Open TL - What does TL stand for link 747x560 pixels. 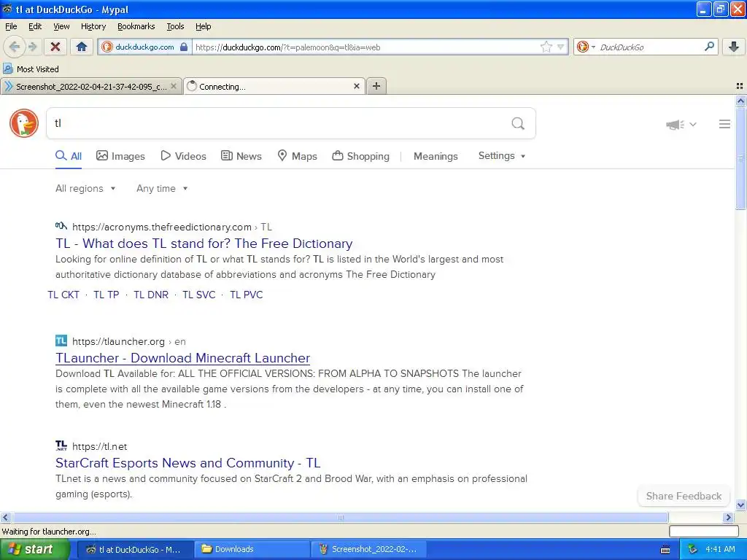click(204, 244)
